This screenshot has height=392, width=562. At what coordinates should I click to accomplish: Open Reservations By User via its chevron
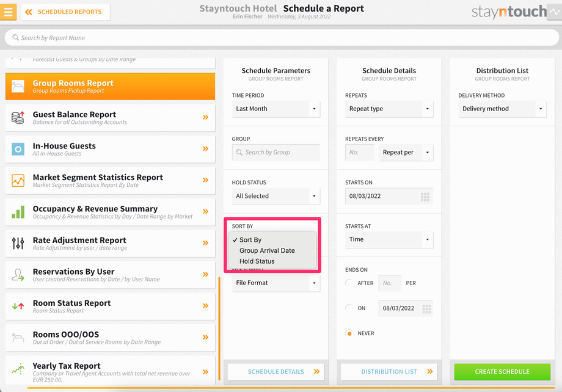205,275
